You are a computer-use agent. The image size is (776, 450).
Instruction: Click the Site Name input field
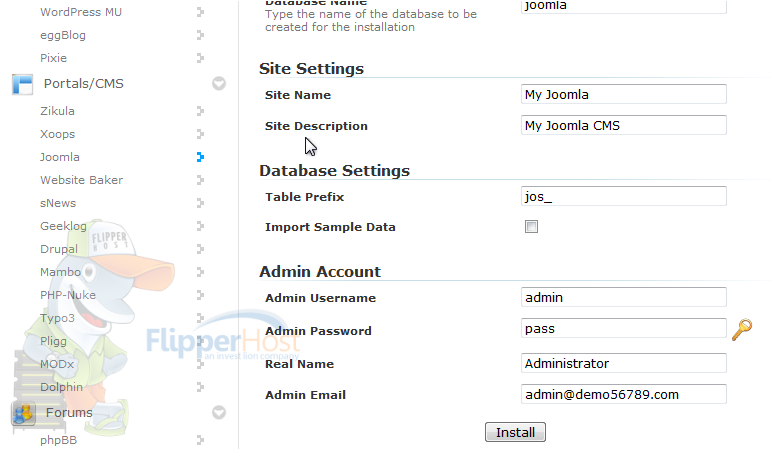click(x=624, y=94)
